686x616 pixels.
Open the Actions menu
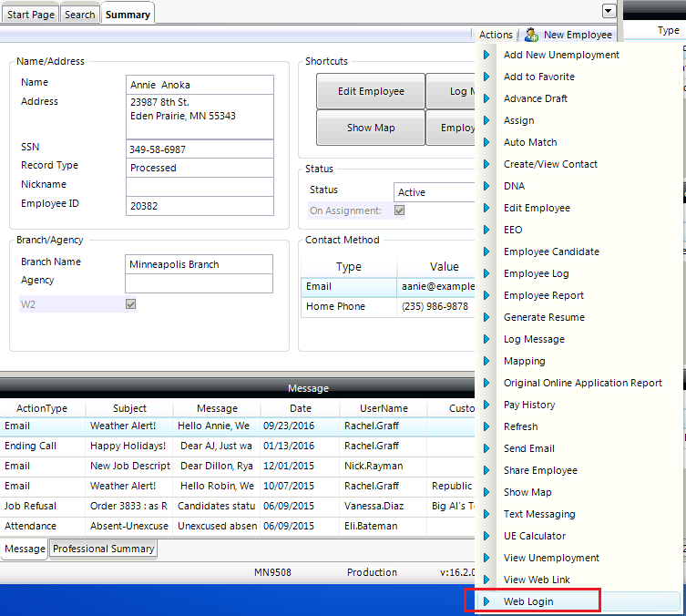coord(496,35)
